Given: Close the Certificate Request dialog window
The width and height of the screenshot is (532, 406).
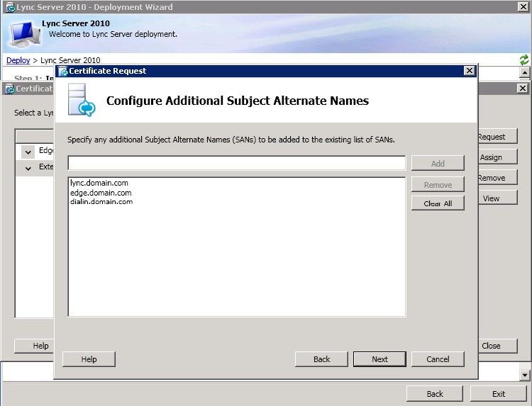Looking at the screenshot, I should coord(469,71).
